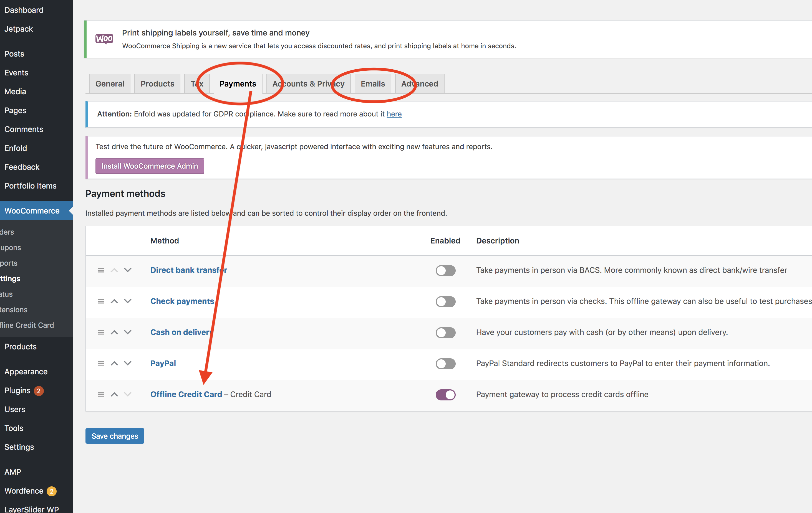Move PayPal up with arrow
812x513 pixels.
pos(114,363)
